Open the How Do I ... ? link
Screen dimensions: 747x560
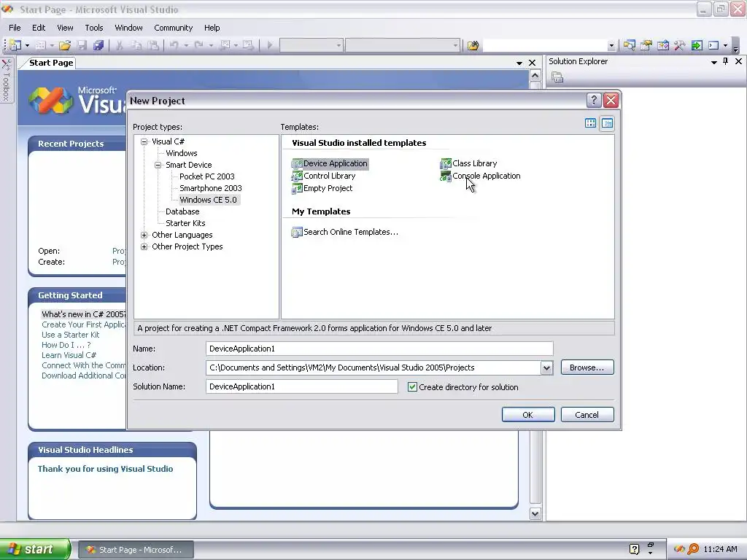(x=66, y=345)
